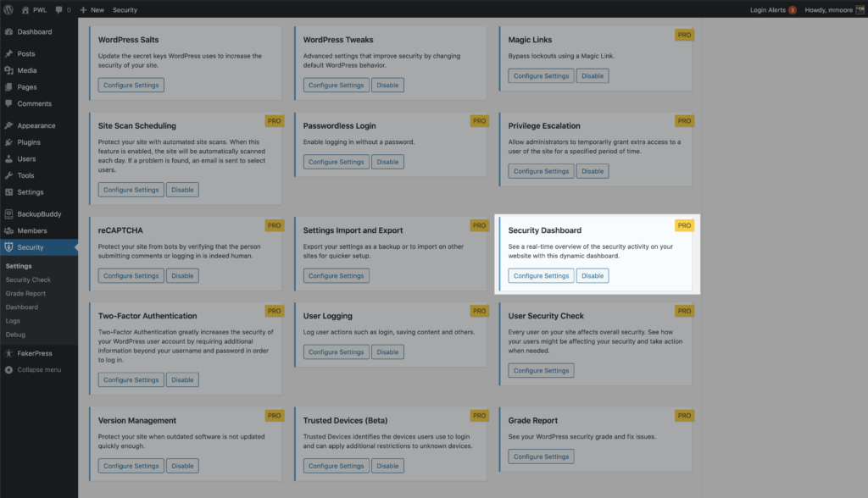Viewport: 868px width, 498px height.
Task: Collapse the admin sidebar menu
Action: tap(39, 369)
